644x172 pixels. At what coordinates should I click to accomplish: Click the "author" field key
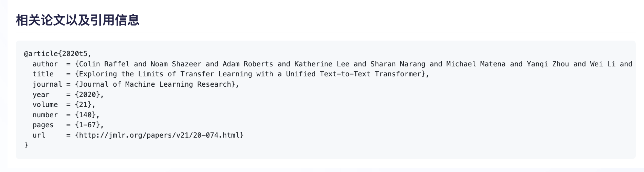45,64
